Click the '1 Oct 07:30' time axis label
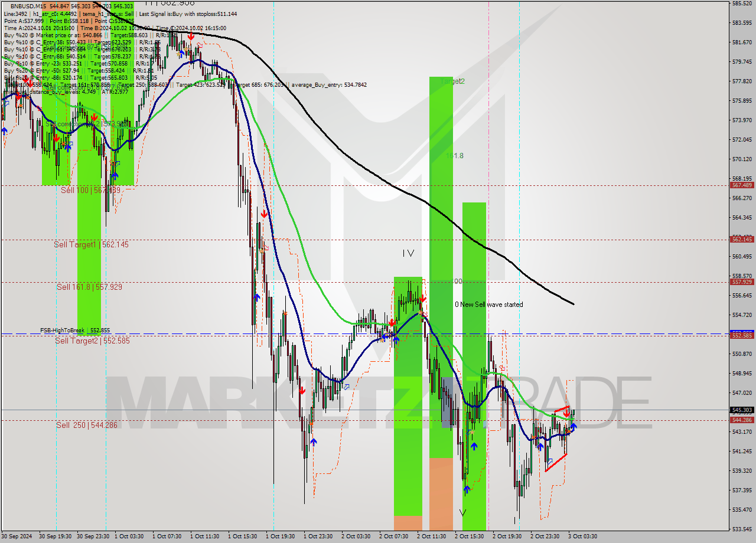 167,537
